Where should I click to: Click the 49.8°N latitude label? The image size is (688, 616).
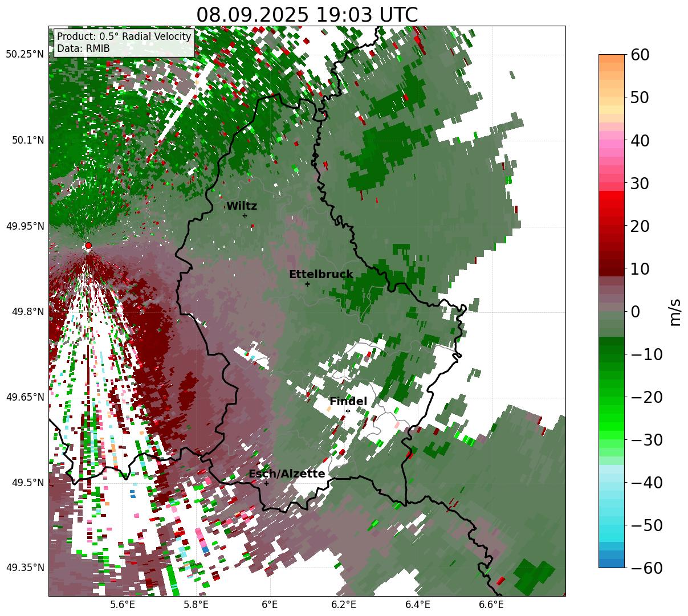coord(27,312)
